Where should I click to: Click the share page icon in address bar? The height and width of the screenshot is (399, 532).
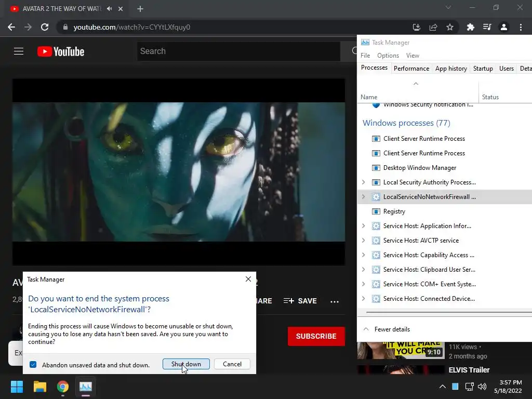[433, 27]
